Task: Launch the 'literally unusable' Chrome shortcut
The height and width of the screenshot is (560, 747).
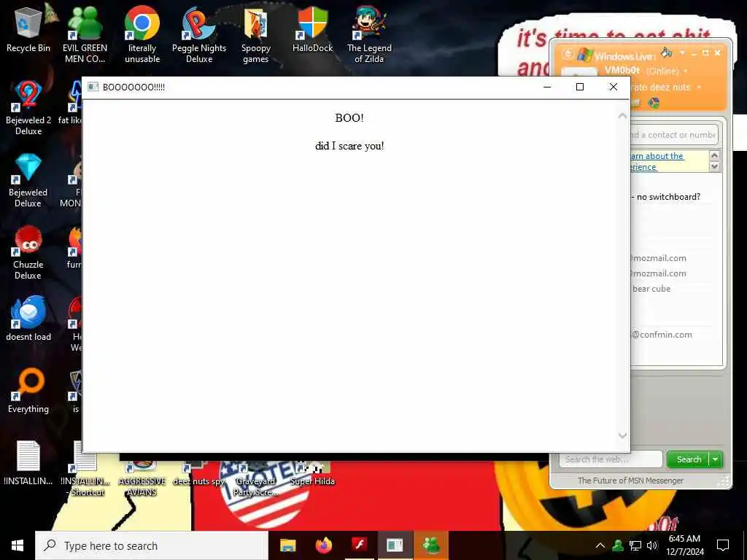Action: coord(142,34)
